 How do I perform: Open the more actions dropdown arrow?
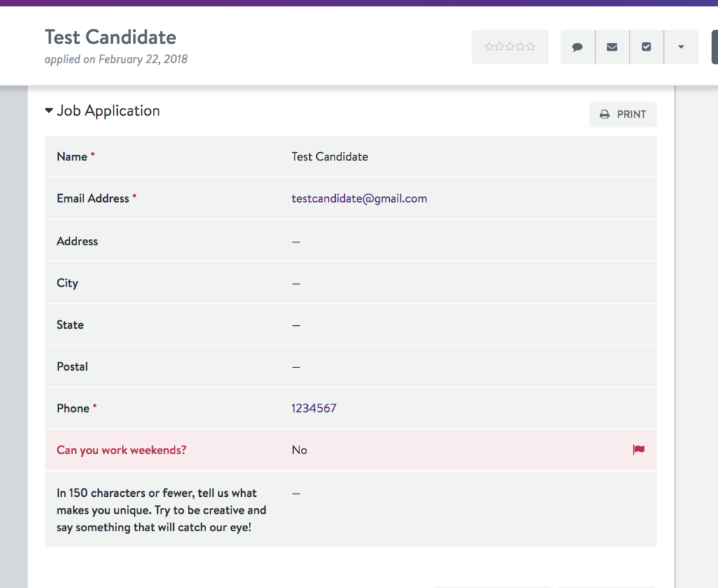[682, 47]
